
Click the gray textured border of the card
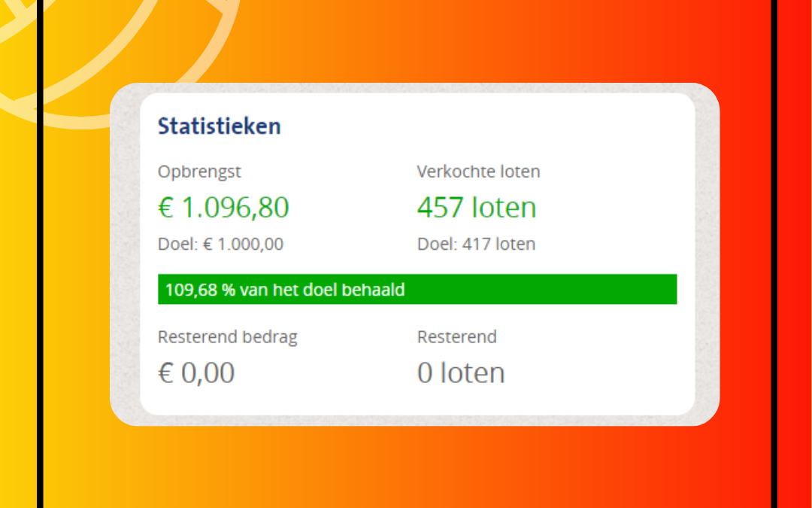[125, 254]
